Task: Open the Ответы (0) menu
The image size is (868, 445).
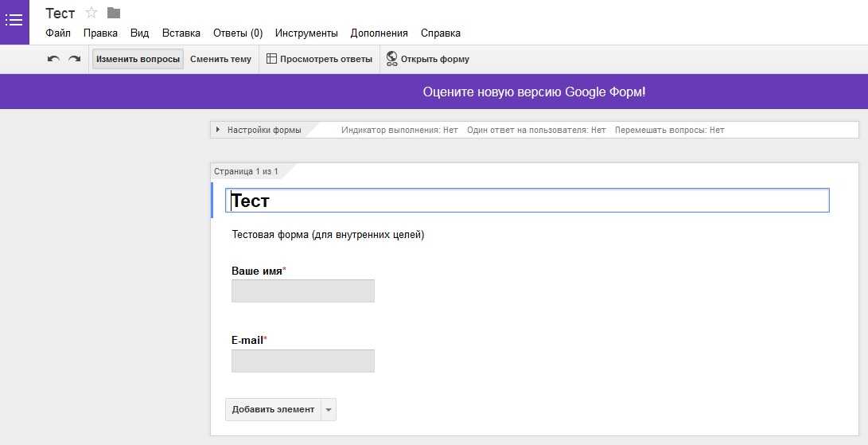Action: (x=238, y=33)
